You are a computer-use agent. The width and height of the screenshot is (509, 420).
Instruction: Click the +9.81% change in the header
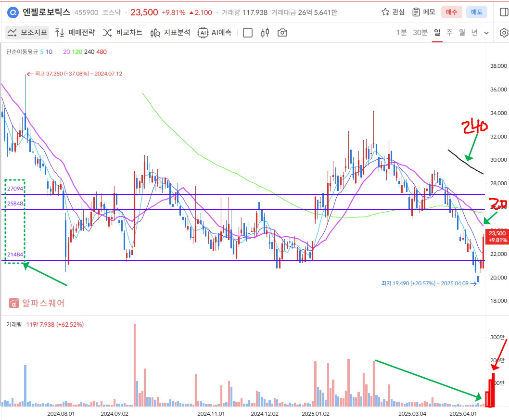tap(174, 13)
